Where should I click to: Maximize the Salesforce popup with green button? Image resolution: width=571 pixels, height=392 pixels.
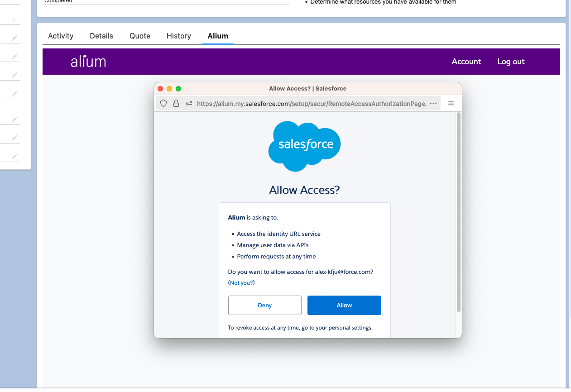178,89
